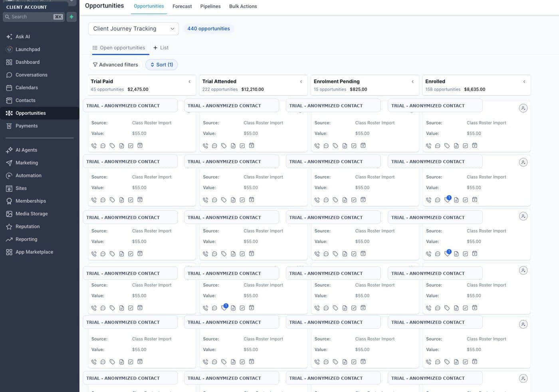Click the appointment calendar icon on top Trial Paid card
559x392 pixels.
pyautogui.click(x=140, y=145)
